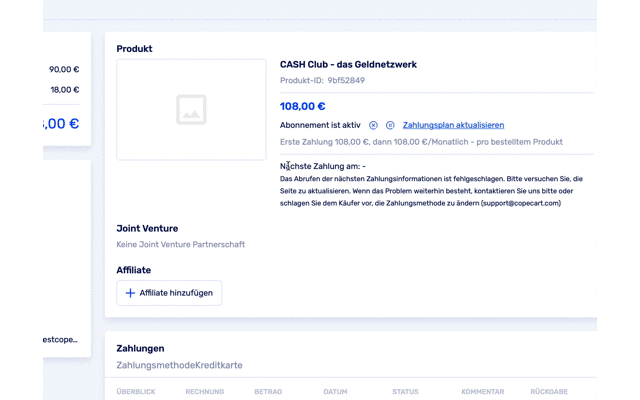Select the RECHNUNG column header

pos(204,392)
